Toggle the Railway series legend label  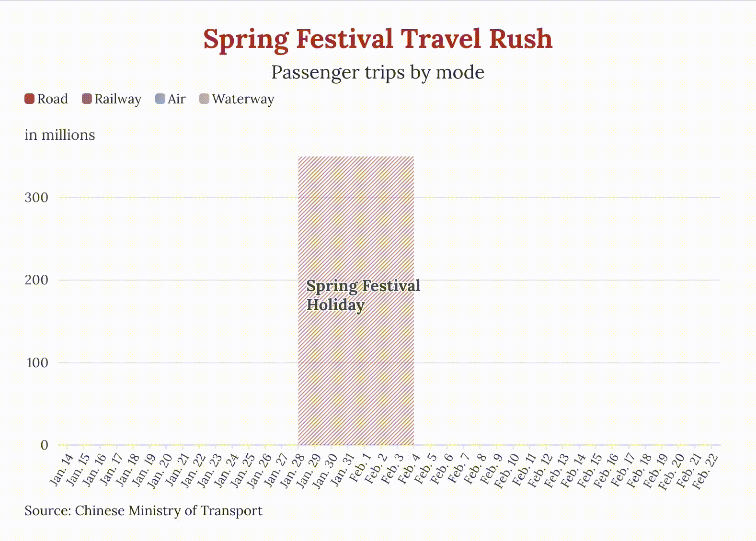tap(118, 99)
